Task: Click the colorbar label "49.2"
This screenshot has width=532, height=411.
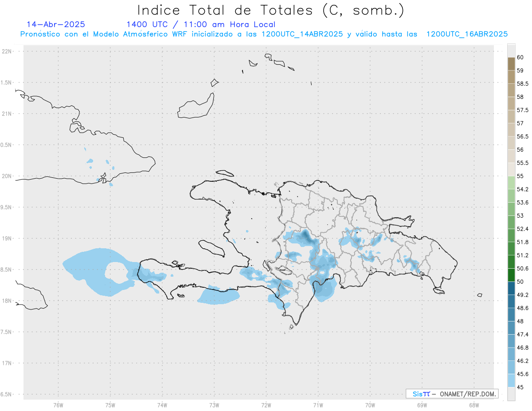Action: (x=522, y=295)
